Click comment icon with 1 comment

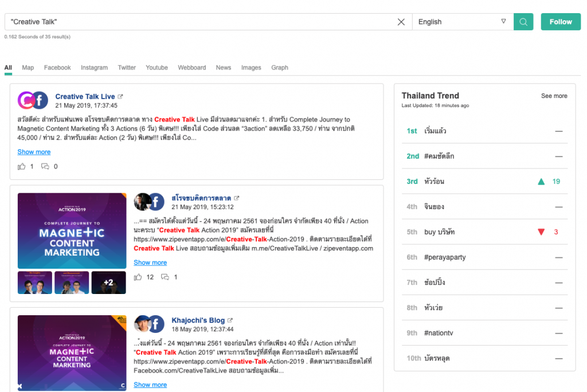click(x=165, y=277)
